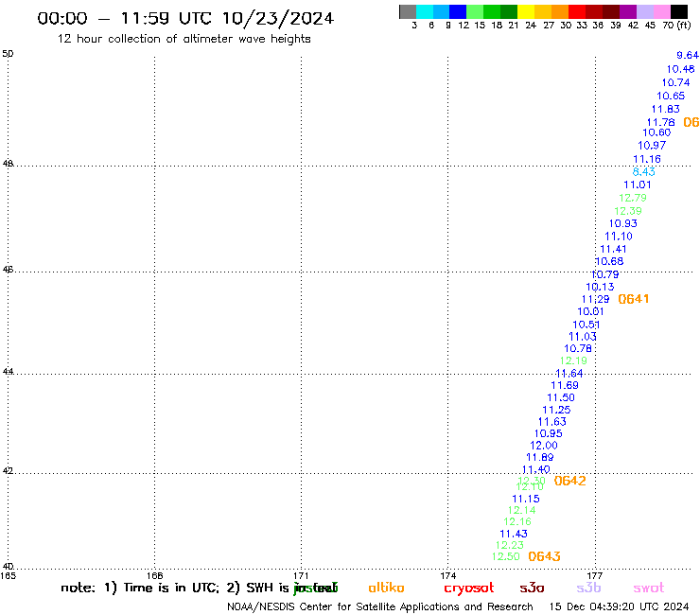Click the longitude axis label 171
This screenshot has width=700, height=615.
pos(301,575)
